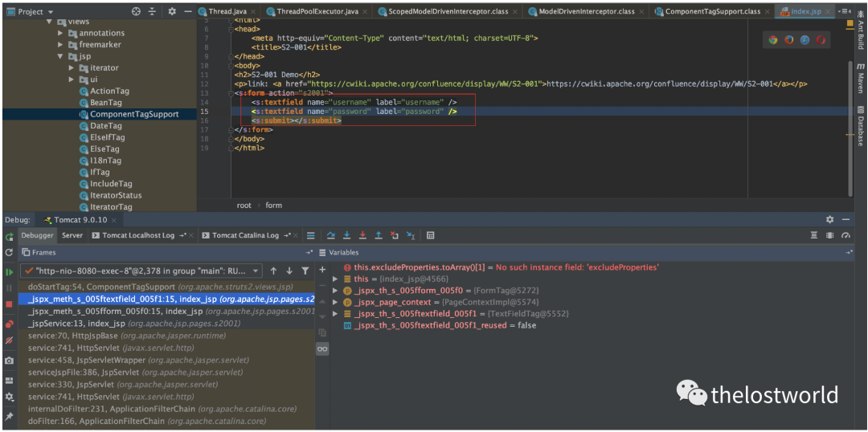Open the page in Chrome browser icon

coord(773,39)
